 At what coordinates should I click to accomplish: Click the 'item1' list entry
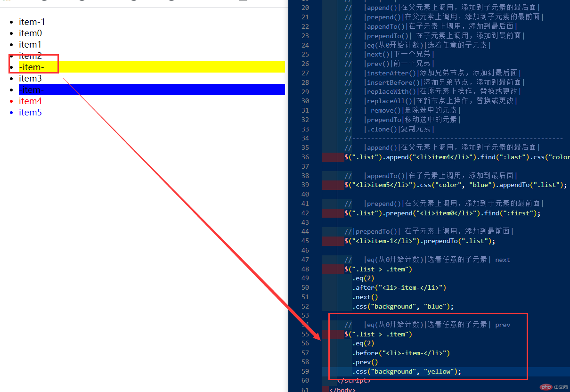(x=30, y=44)
